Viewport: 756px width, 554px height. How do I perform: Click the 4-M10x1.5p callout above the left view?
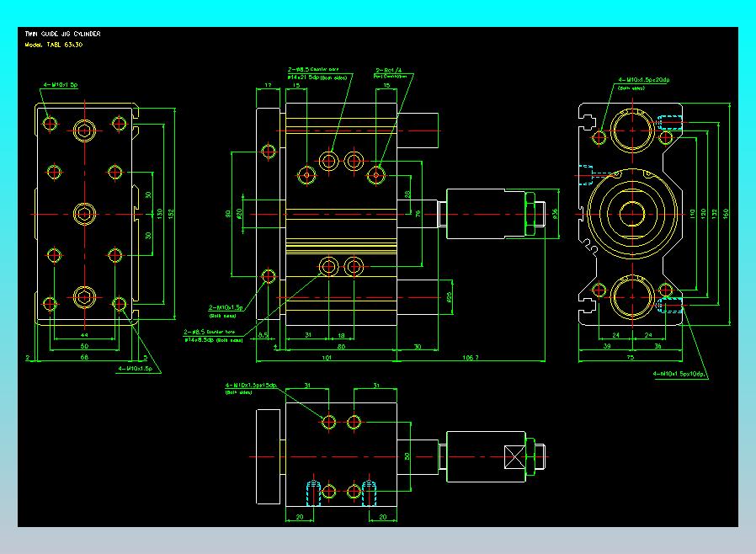coord(61,85)
